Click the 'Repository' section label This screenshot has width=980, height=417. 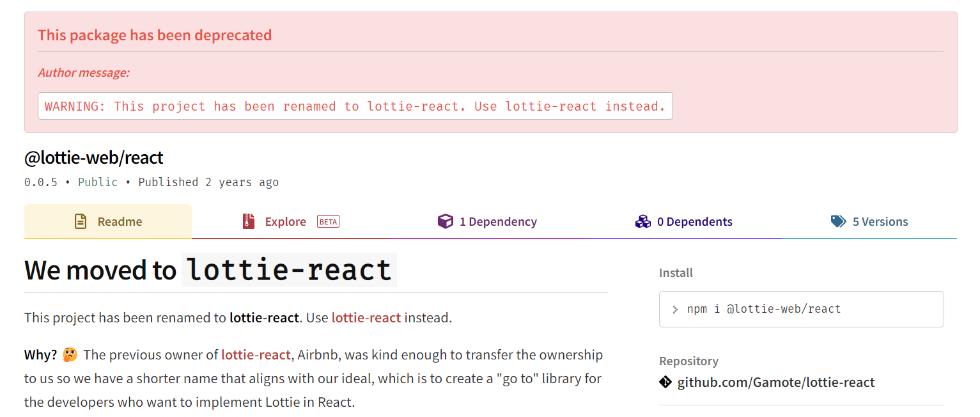688,361
